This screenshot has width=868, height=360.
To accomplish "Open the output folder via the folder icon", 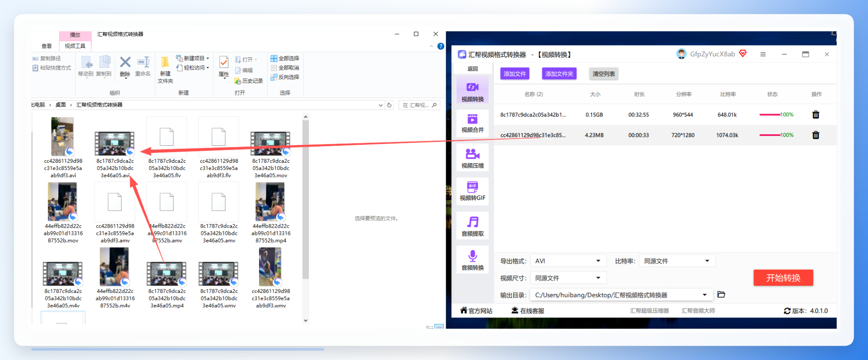I will 721,295.
